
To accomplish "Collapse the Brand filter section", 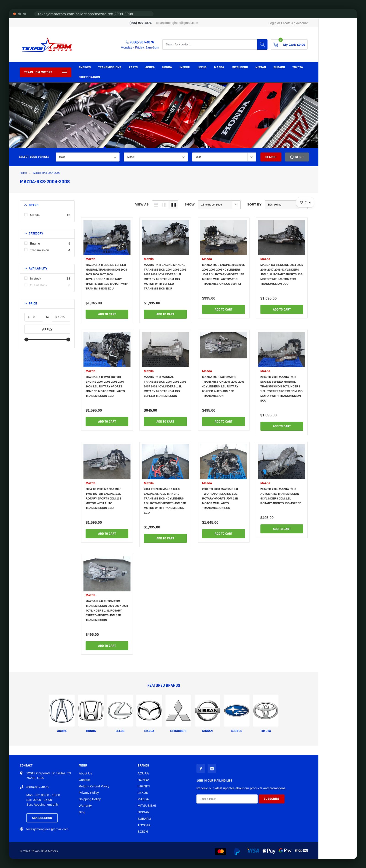I will coord(47,205).
